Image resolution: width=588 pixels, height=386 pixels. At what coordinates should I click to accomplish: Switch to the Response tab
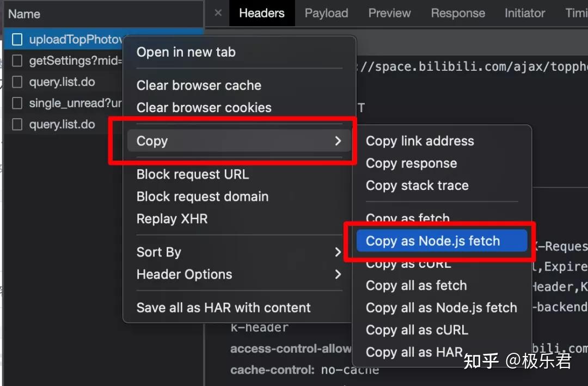pyautogui.click(x=458, y=13)
